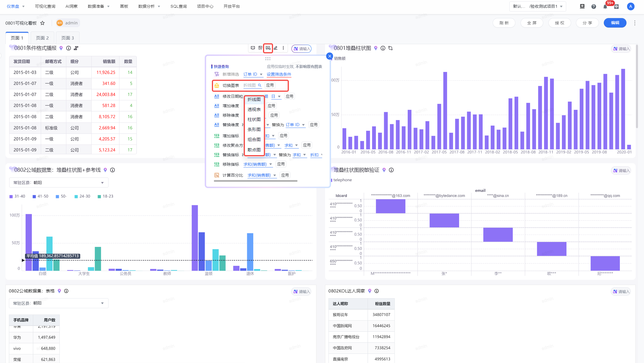Toggle 50- legend item in bar chart

[61, 196]
